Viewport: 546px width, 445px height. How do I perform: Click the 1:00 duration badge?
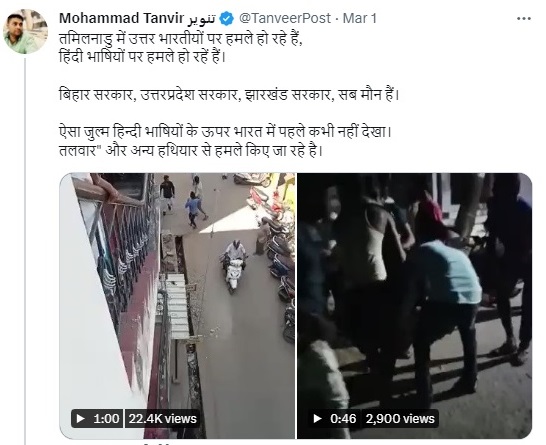[x=97, y=418]
